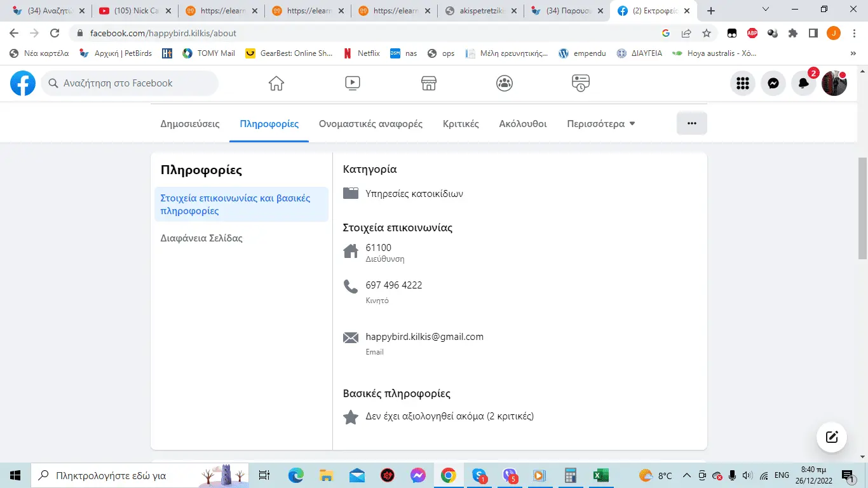Open the Netflix bookmark
Screen dimensions: 868x488
coord(361,53)
